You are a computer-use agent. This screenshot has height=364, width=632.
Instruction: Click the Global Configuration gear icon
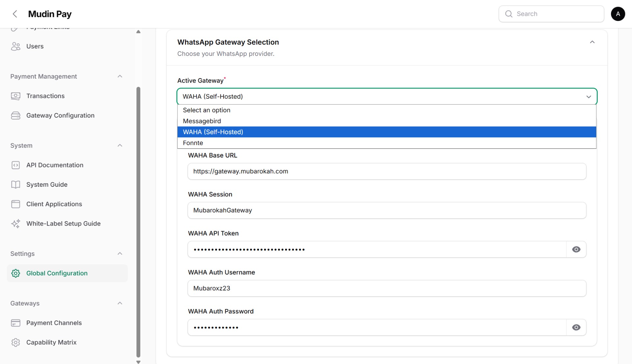tap(15, 273)
